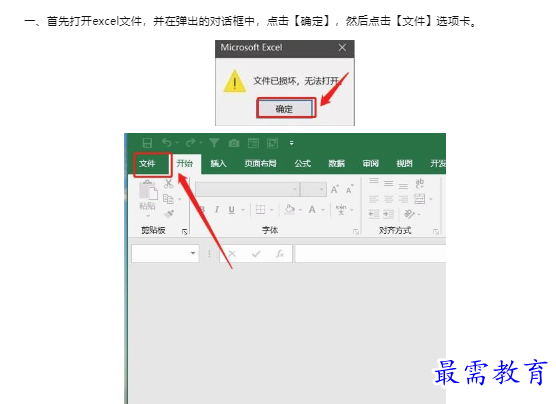The width and height of the screenshot is (556, 404).
Task: Close the Microsoft Excel error dialog
Action: coord(342,48)
